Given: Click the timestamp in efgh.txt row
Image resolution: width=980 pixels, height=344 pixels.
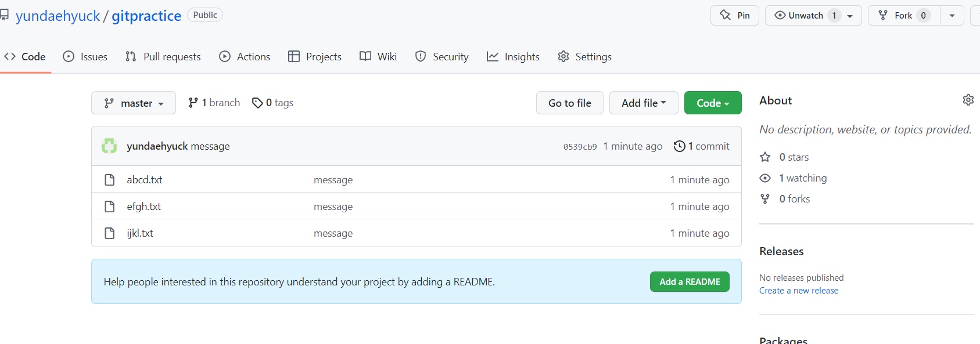Looking at the screenshot, I should pyautogui.click(x=699, y=207).
